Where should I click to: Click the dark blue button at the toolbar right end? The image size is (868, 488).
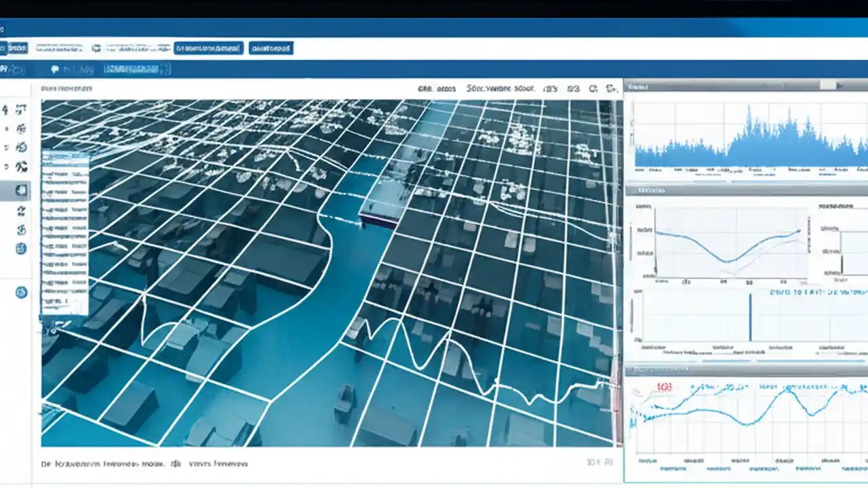point(270,48)
